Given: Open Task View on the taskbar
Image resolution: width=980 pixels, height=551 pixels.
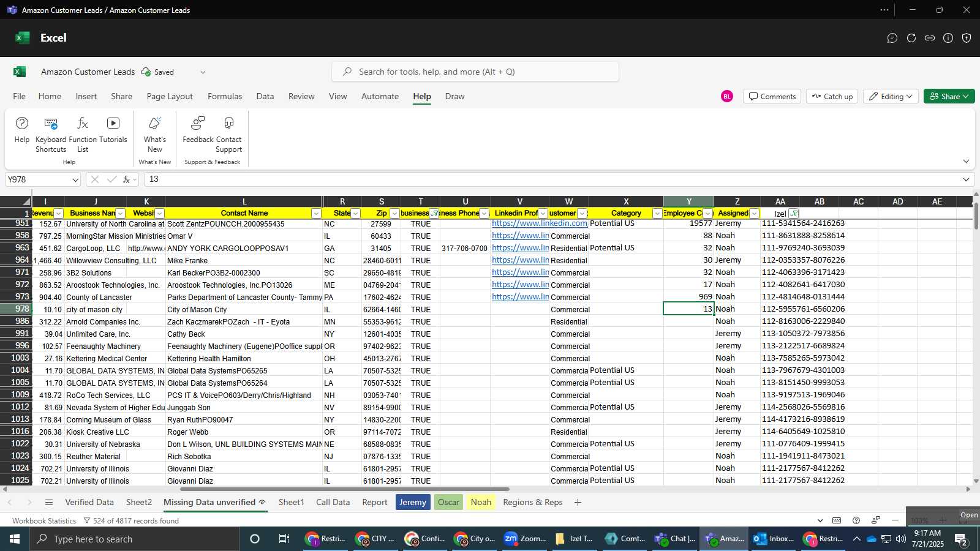Looking at the screenshot, I should pyautogui.click(x=284, y=539).
